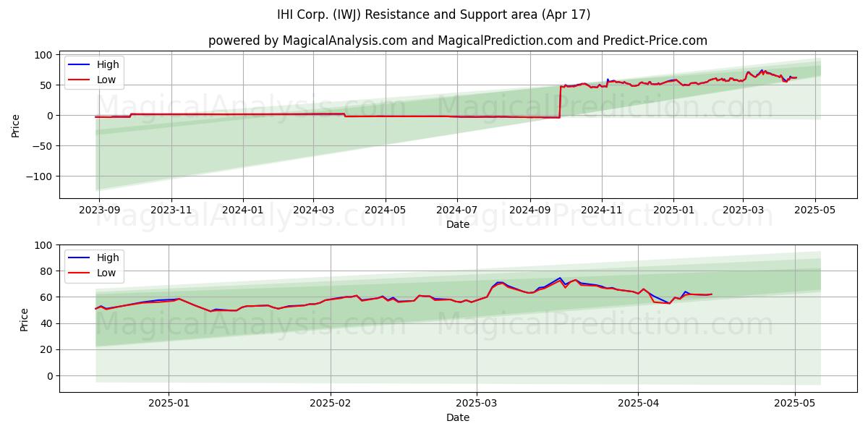This screenshot has height=434, width=868.
Task: Click the '2024-05' tick label on top chart
Action: pos(385,210)
